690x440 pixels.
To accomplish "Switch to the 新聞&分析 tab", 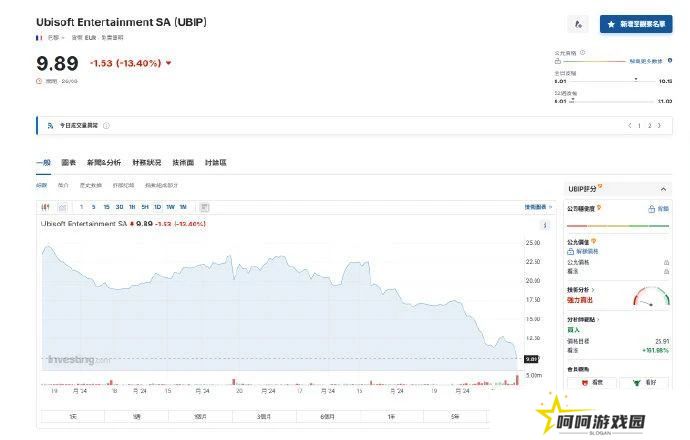I will tap(104, 162).
